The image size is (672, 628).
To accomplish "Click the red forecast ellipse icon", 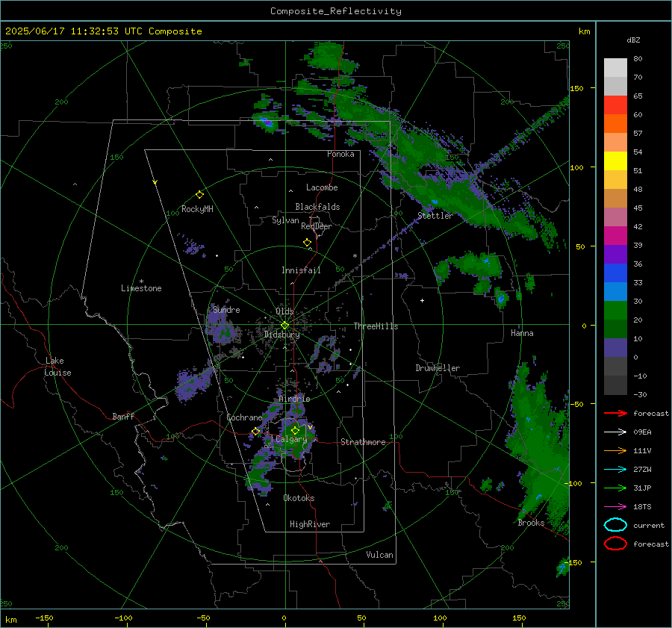I will point(615,544).
